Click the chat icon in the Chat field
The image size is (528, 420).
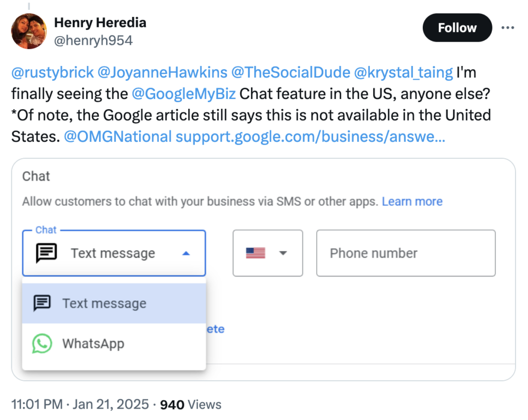(45, 254)
